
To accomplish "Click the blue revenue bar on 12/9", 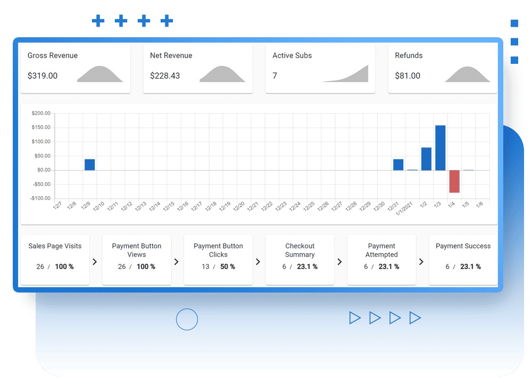I will pyautogui.click(x=89, y=164).
